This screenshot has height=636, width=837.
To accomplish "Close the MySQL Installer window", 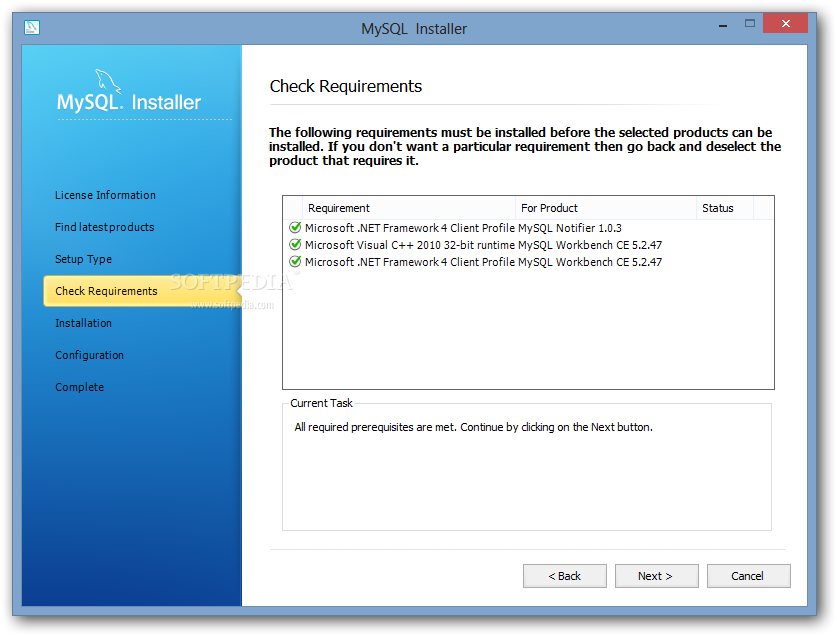I will (785, 23).
